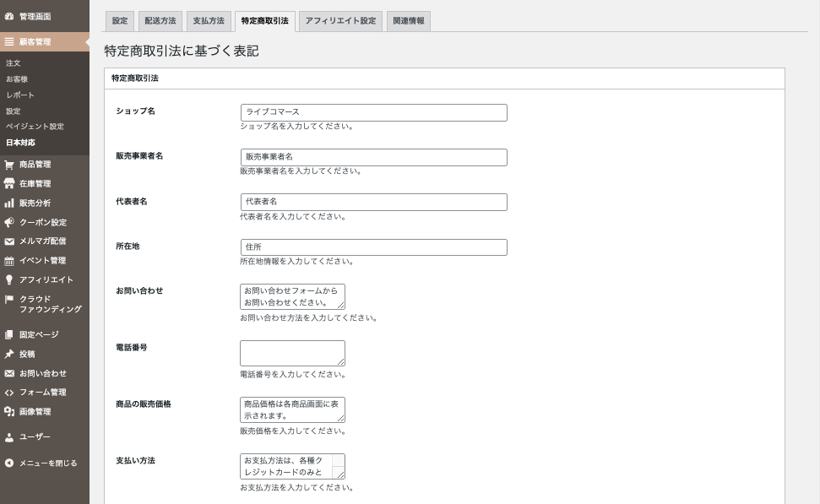This screenshot has height=504, width=820.
Task: Click the envelope icon for メルマガ配信
Action: (9, 241)
